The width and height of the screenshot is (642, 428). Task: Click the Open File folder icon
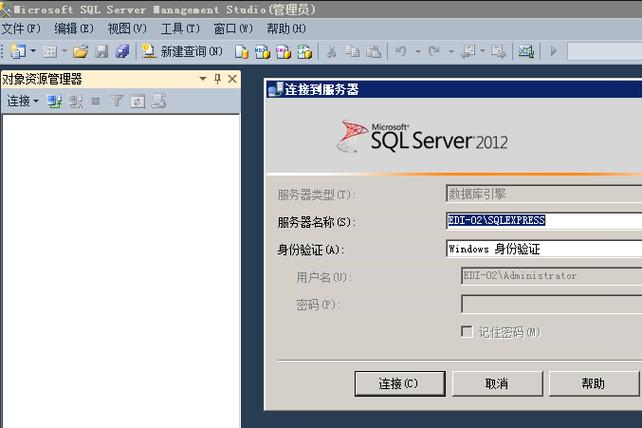pyautogui.click(x=80, y=52)
